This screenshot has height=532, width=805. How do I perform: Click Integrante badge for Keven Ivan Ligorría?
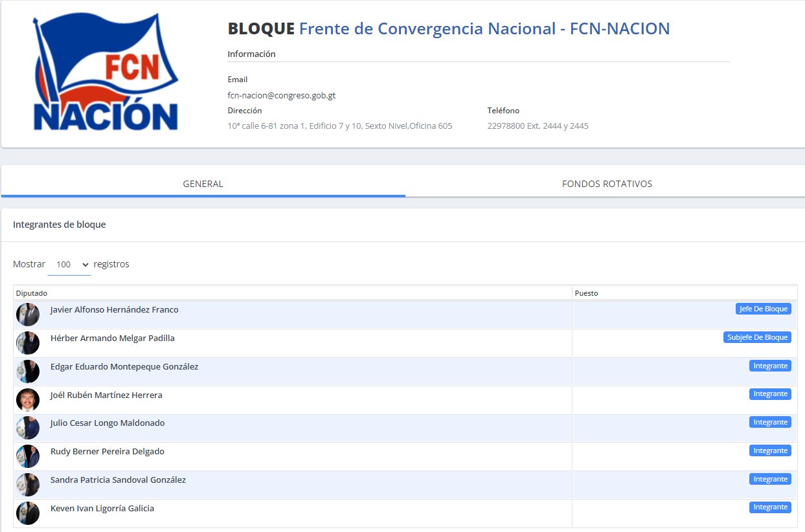pos(770,508)
